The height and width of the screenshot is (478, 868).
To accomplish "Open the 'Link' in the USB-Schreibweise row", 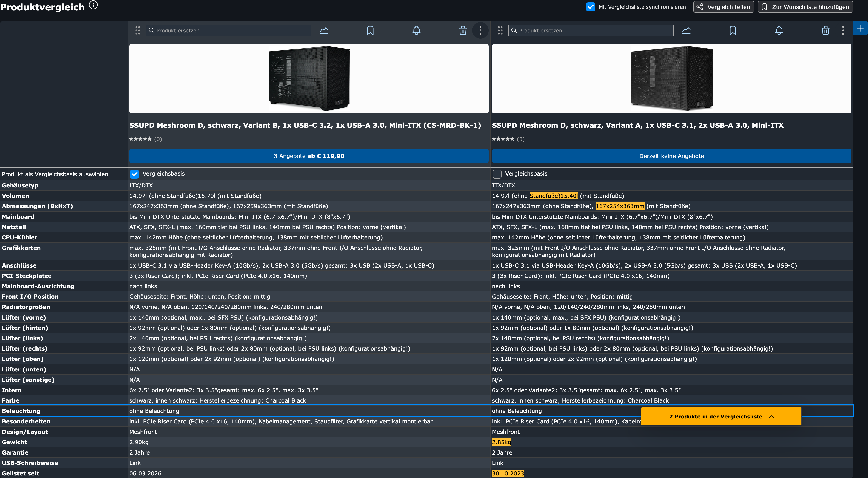I will [x=135, y=463].
